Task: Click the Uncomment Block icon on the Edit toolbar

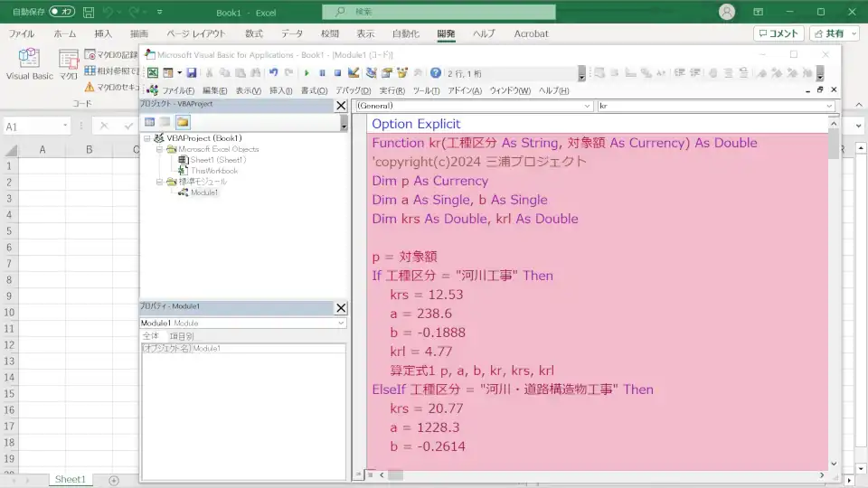Action: pyautogui.click(x=744, y=73)
